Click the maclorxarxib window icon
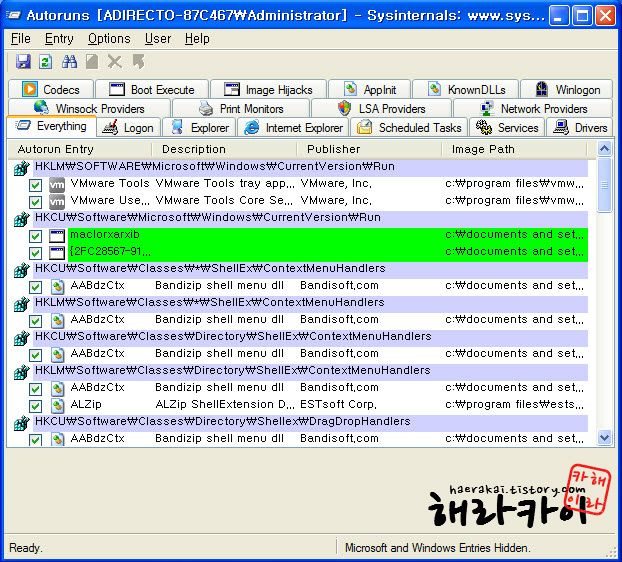Screen dimensions: 622x562 click(x=57, y=236)
